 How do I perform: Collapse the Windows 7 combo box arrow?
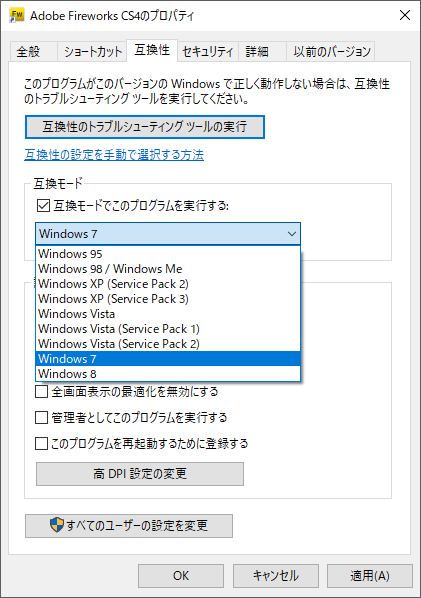coord(292,234)
